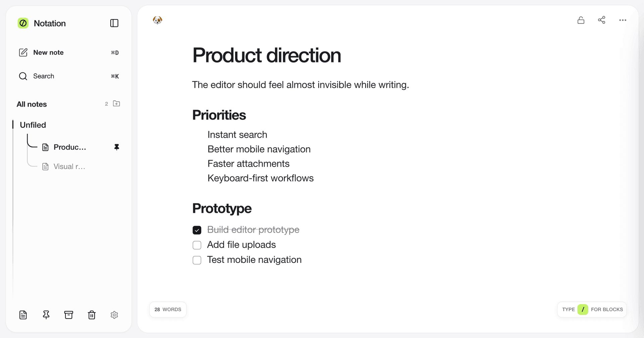Click the dog emoji note icon

point(157,20)
